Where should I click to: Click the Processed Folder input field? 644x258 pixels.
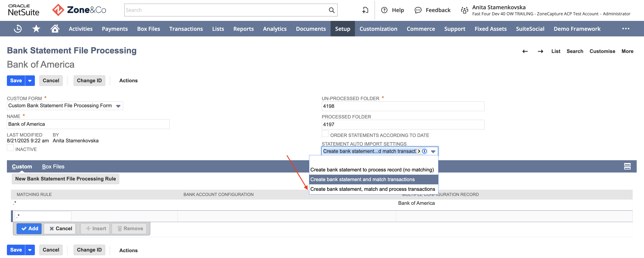click(x=403, y=125)
